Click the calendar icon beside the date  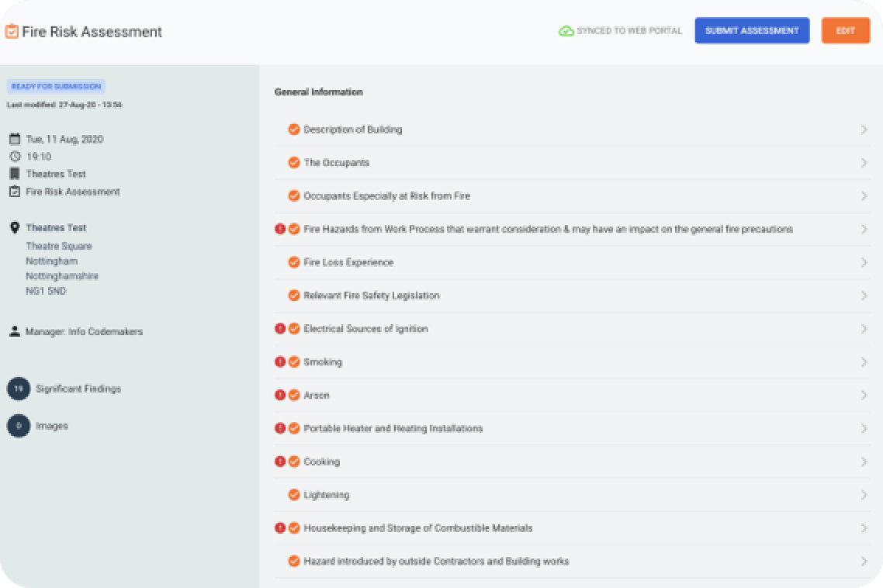coord(15,140)
